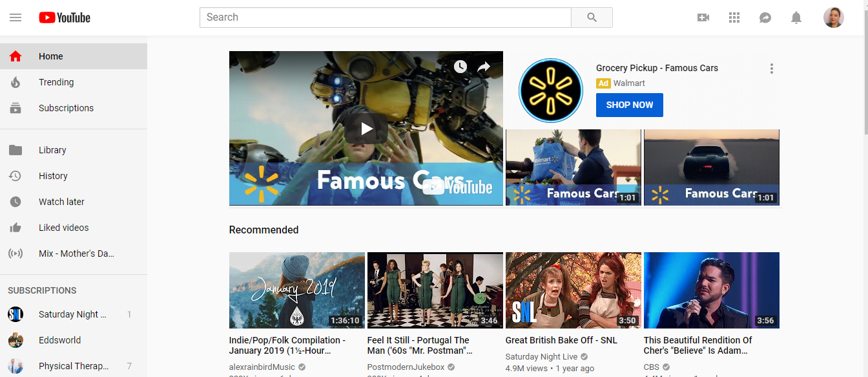Click the Eddsworld channel avatar
The image size is (868, 377).
click(x=15, y=340)
